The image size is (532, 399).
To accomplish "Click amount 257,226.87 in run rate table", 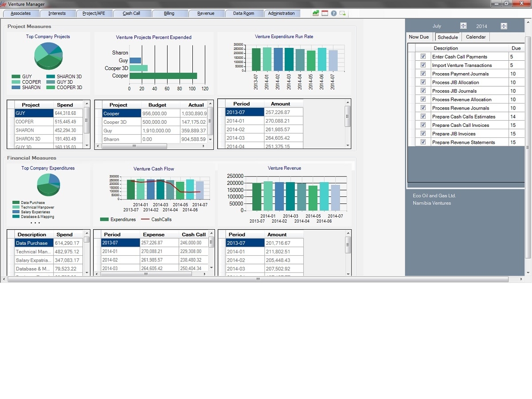I will 284,113.
